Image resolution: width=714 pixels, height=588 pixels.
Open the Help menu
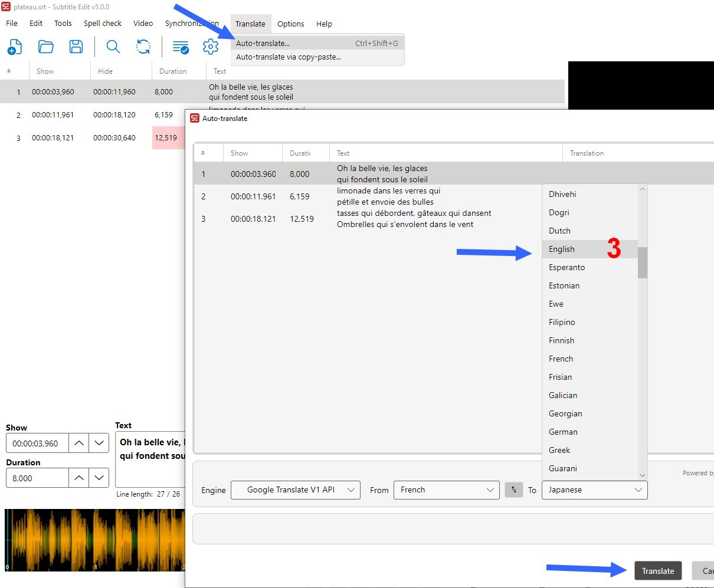click(x=324, y=24)
